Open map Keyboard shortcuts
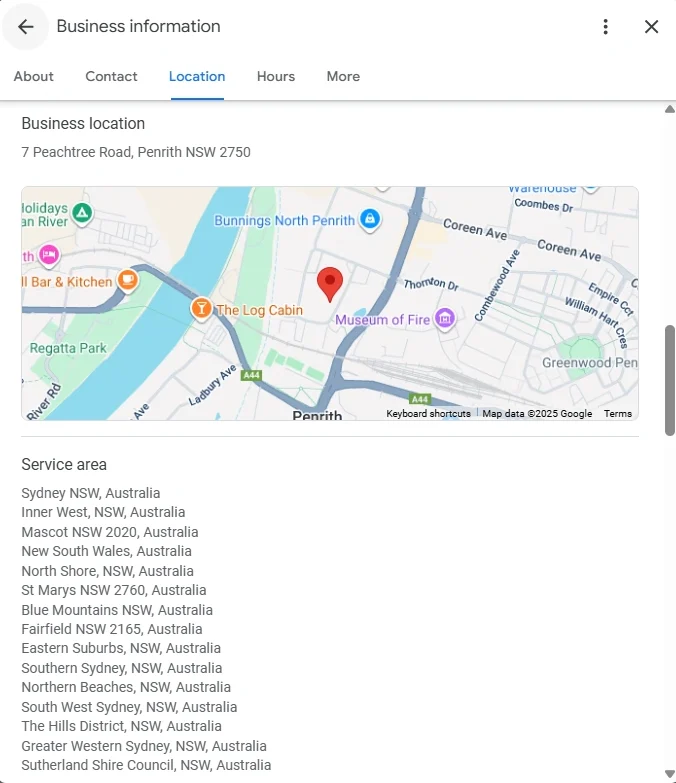Image resolution: width=676 pixels, height=783 pixels. click(428, 413)
